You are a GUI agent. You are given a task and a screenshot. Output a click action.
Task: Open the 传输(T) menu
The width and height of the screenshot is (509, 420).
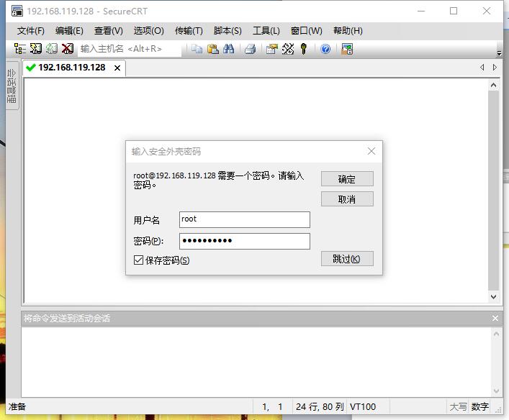pyautogui.click(x=189, y=31)
